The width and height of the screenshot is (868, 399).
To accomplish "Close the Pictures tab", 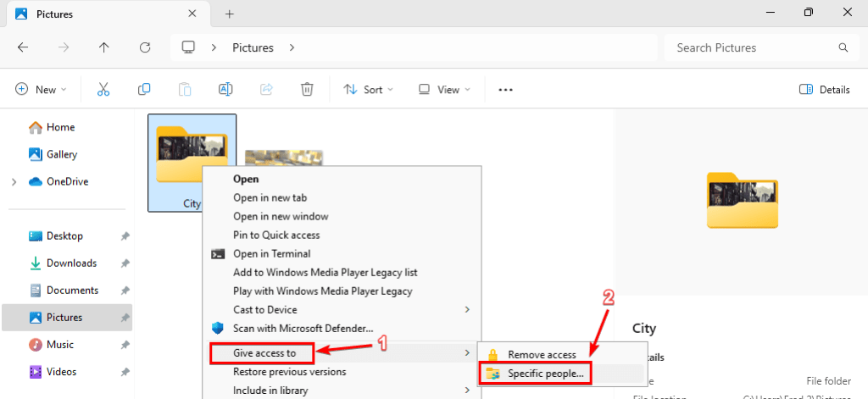I will pos(192,14).
